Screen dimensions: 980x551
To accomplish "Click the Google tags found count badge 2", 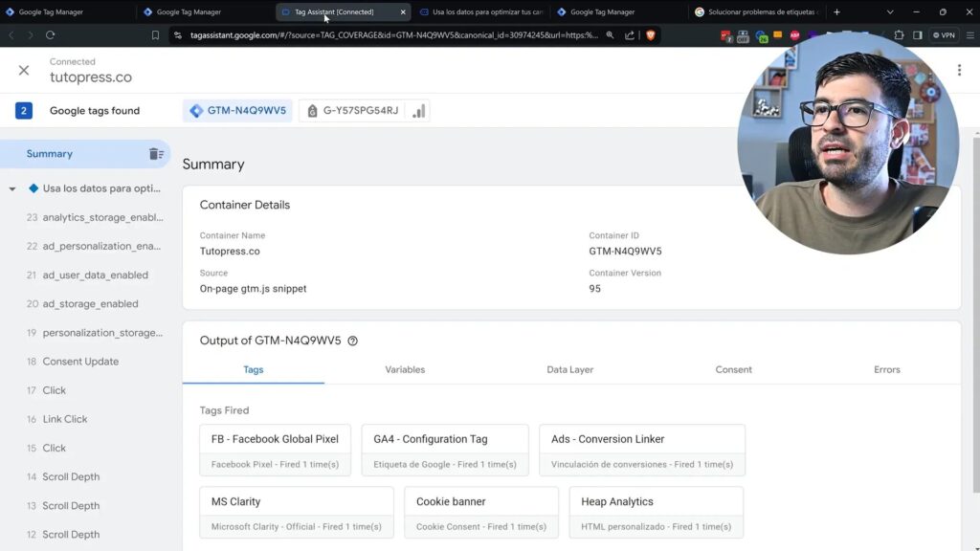I will (x=24, y=111).
